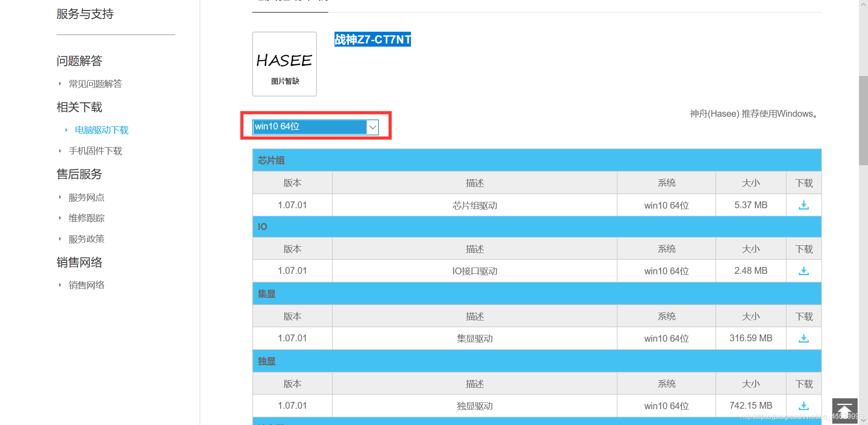
Task: Click the 问题解答 sidebar heading
Action: (80, 61)
